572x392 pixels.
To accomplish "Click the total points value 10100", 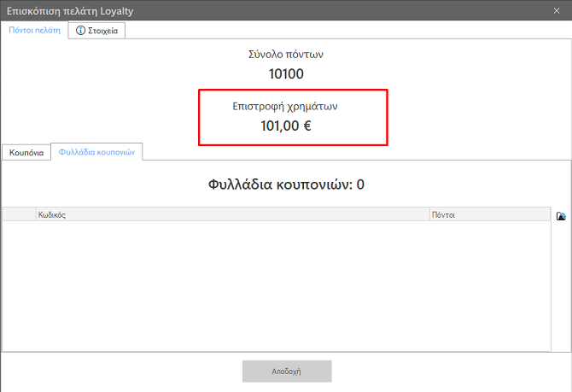I will coord(286,73).
